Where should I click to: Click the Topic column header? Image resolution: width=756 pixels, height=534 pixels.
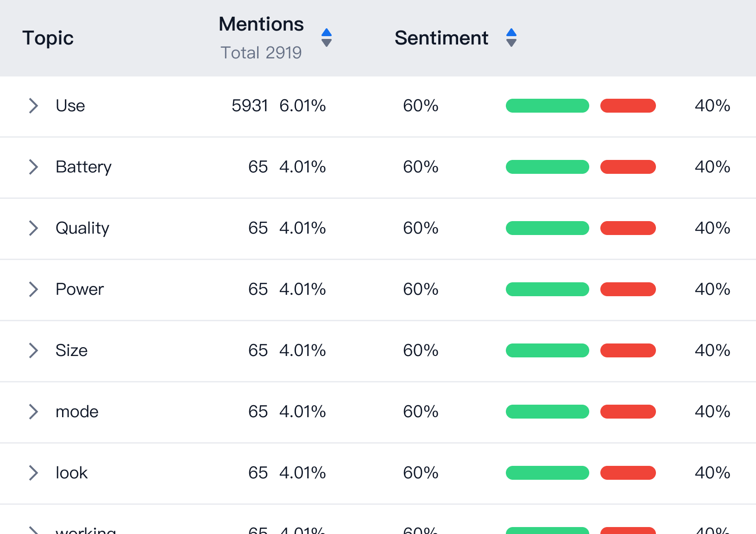[x=48, y=38]
